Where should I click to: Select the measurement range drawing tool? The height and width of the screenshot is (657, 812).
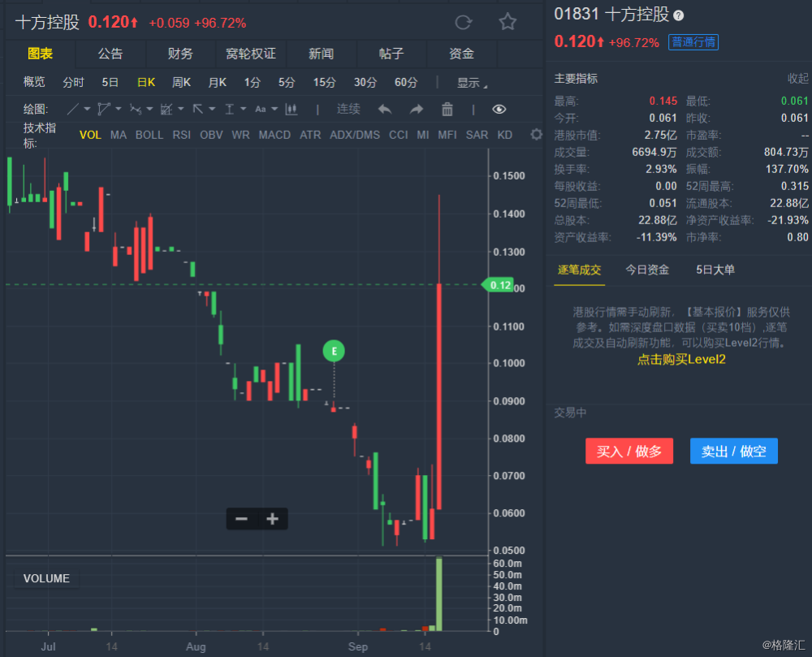pyautogui.click(x=230, y=110)
